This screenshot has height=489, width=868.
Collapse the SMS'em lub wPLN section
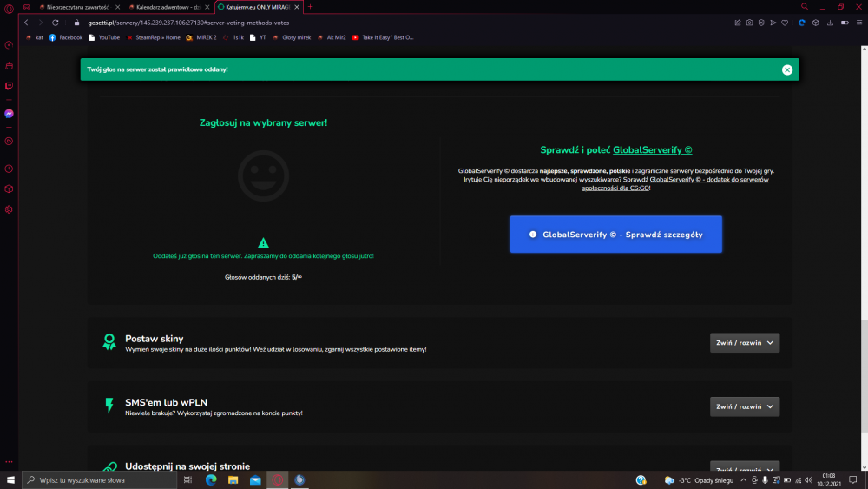click(x=745, y=406)
